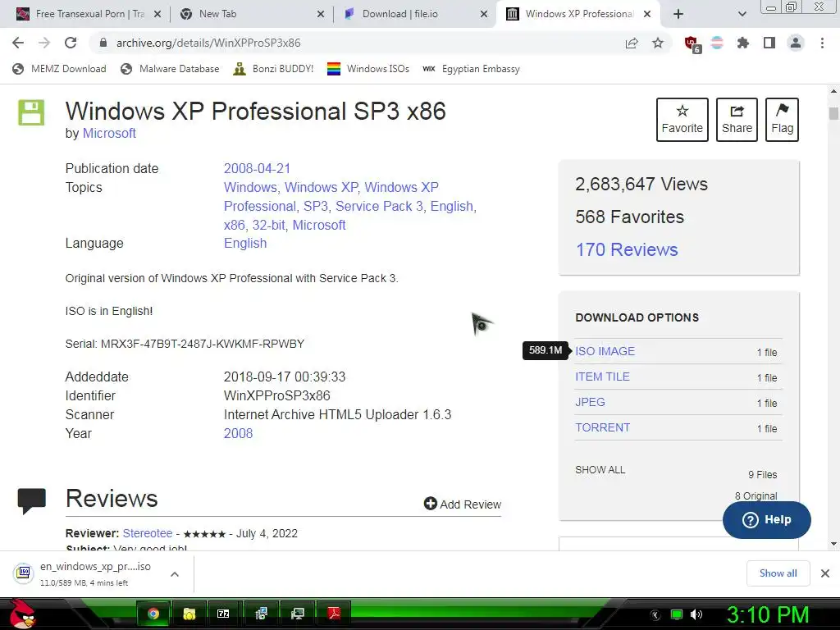Select the Windows XP Professional tab

579,14
